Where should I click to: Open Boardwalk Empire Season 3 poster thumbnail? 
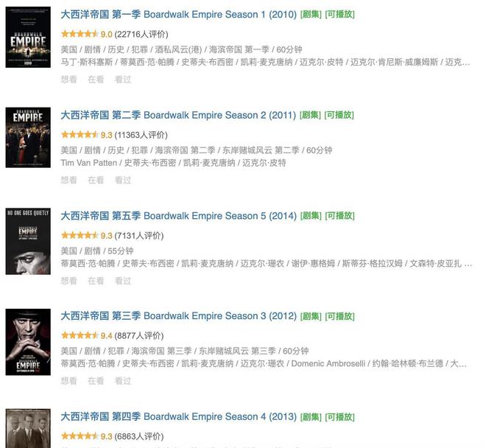[x=28, y=342]
